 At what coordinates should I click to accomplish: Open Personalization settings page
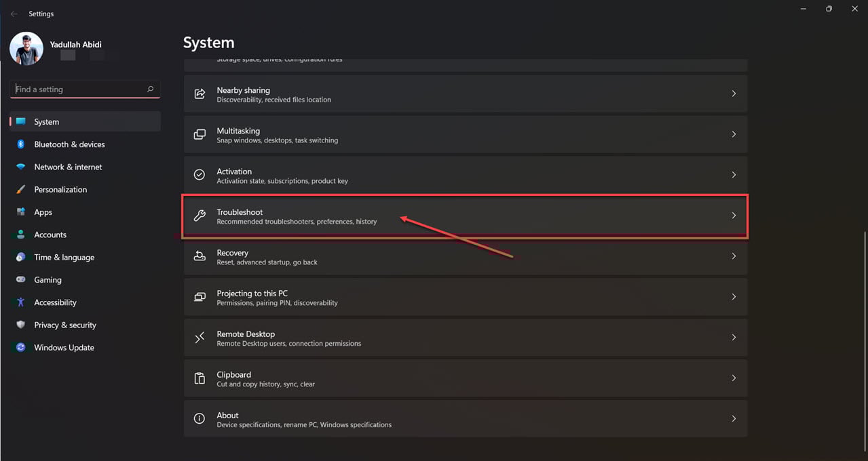click(x=60, y=190)
